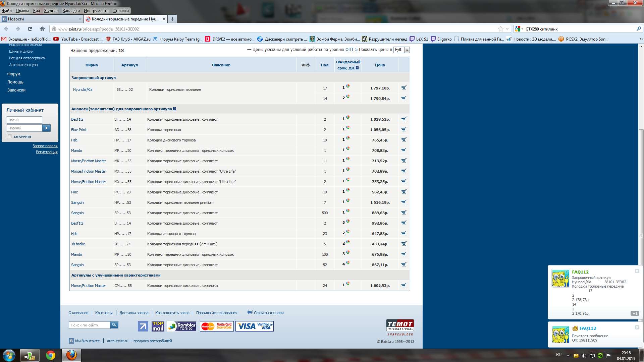The height and width of the screenshot is (362, 644).
Task: Bookmark this page with star icon
Action: 501,29
